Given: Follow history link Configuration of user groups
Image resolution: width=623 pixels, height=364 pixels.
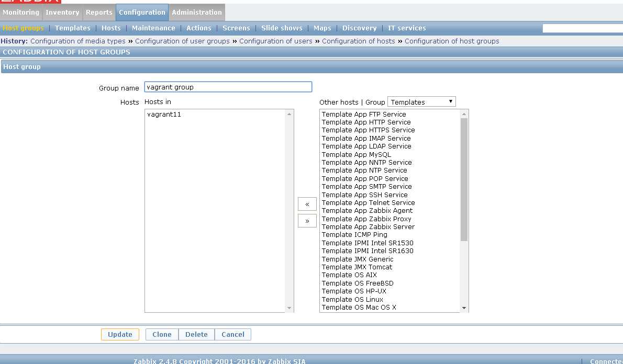Looking at the screenshot, I should pos(182,41).
